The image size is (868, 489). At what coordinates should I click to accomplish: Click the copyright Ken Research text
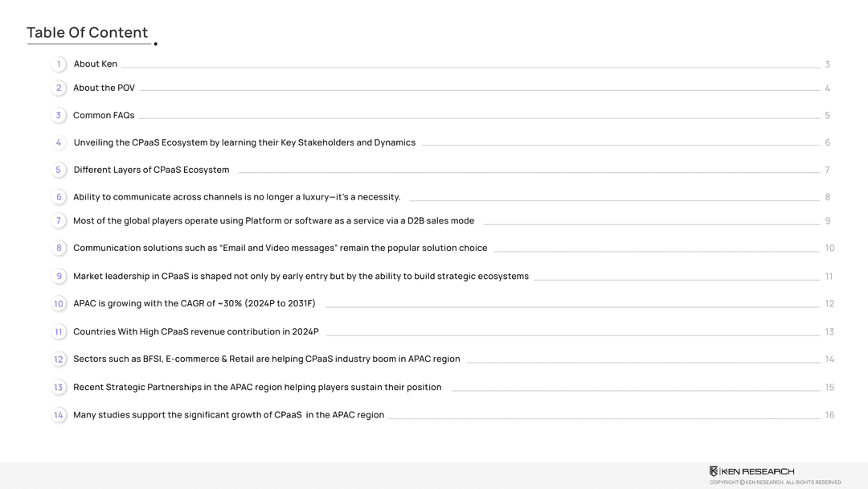[x=775, y=483]
